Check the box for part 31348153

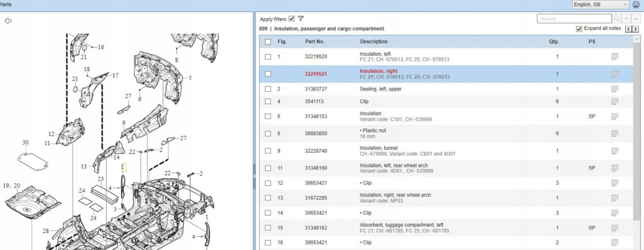pyautogui.click(x=268, y=117)
